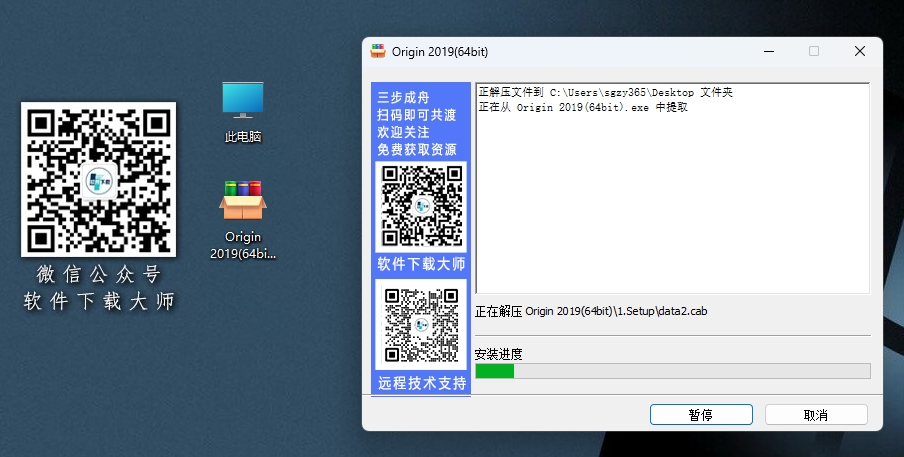Close the Origin 2019(64bit) extraction window
This screenshot has height=457, width=904.
860,51
